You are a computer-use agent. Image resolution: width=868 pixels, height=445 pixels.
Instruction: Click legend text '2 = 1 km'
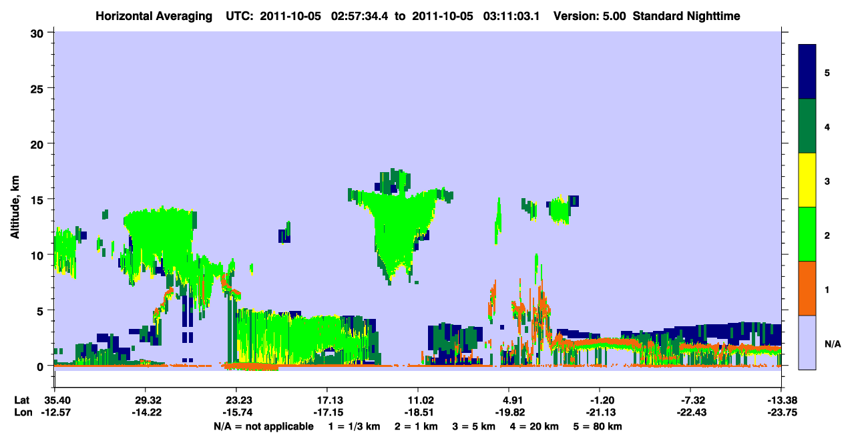point(417,426)
